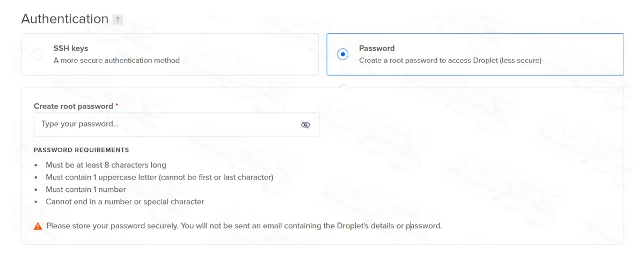Focus the "Type your password..." input field
This screenshot has width=644, height=259.
point(166,125)
